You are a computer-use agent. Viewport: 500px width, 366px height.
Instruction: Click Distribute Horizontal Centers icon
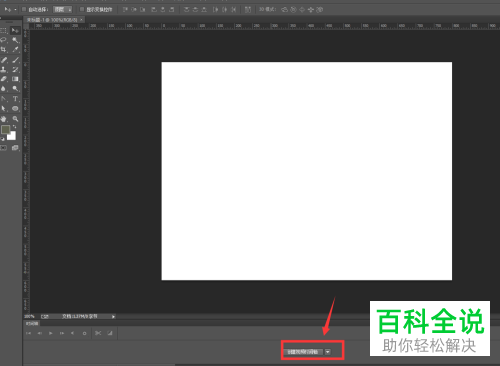[x=225, y=10]
